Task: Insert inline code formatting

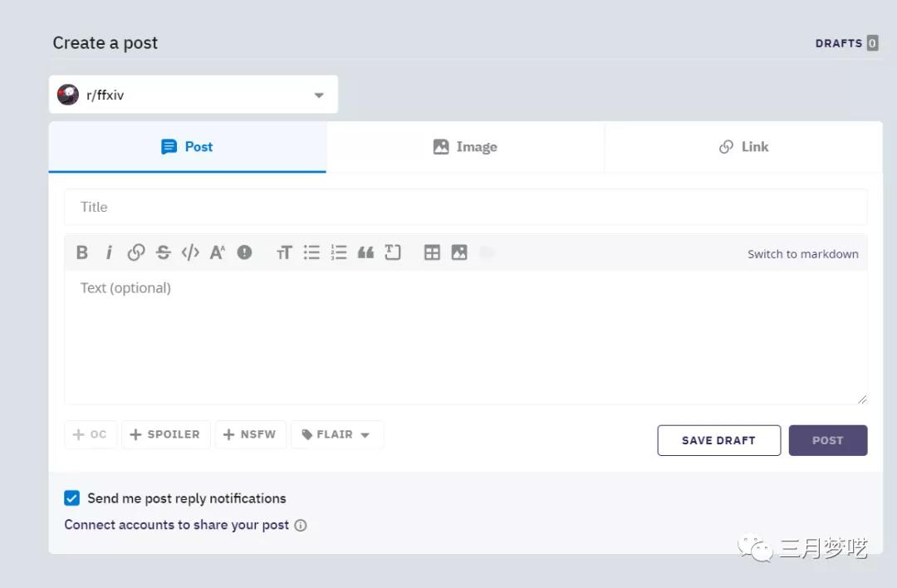Action: click(x=189, y=252)
